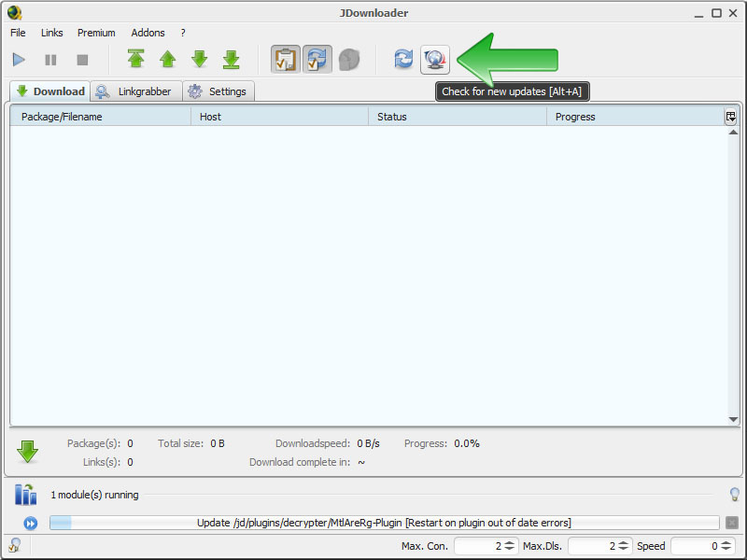Click the 'Progress:' label in the summary panel
The image size is (747, 560).
(x=426, y=443)
